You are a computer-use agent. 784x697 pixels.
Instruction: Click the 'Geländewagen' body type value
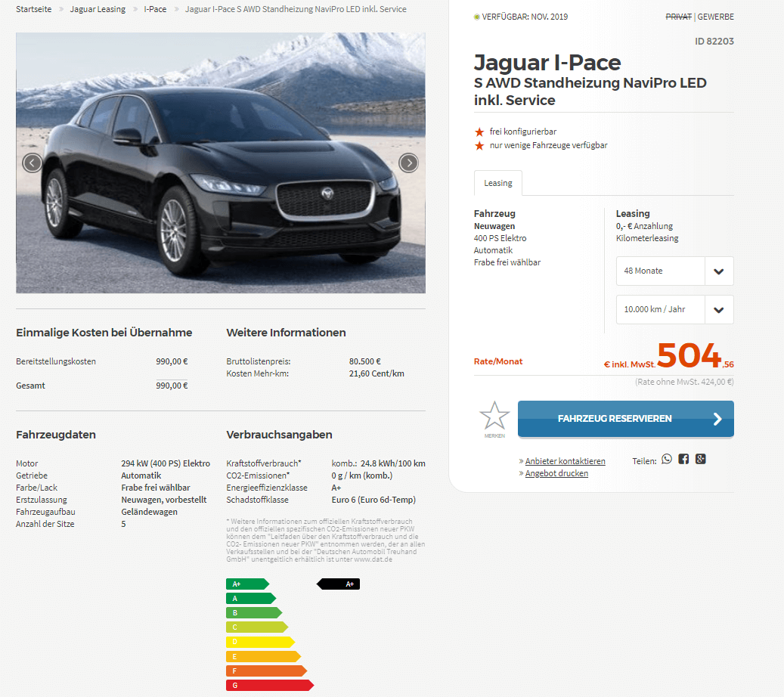click(x=150, y=512)
